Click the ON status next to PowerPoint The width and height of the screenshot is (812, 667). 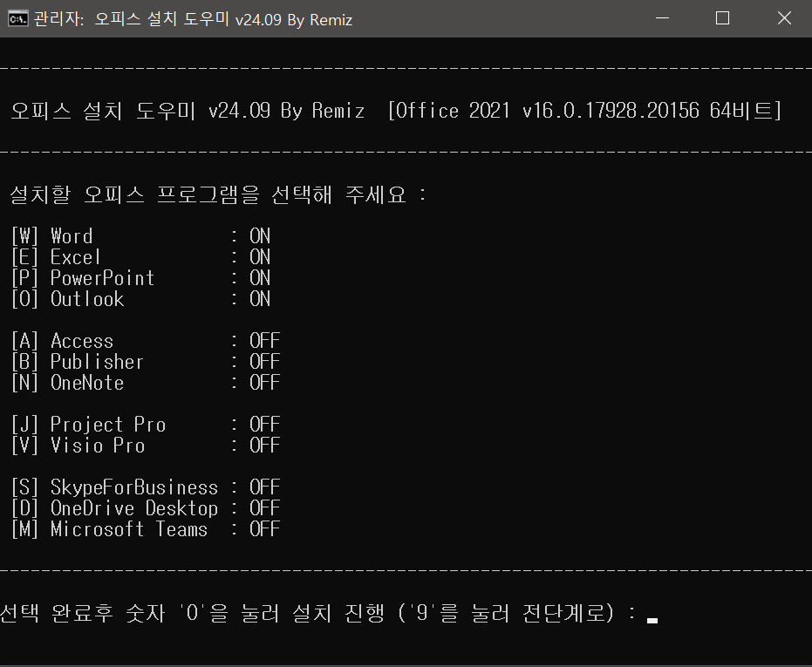[x=260, y=278]
